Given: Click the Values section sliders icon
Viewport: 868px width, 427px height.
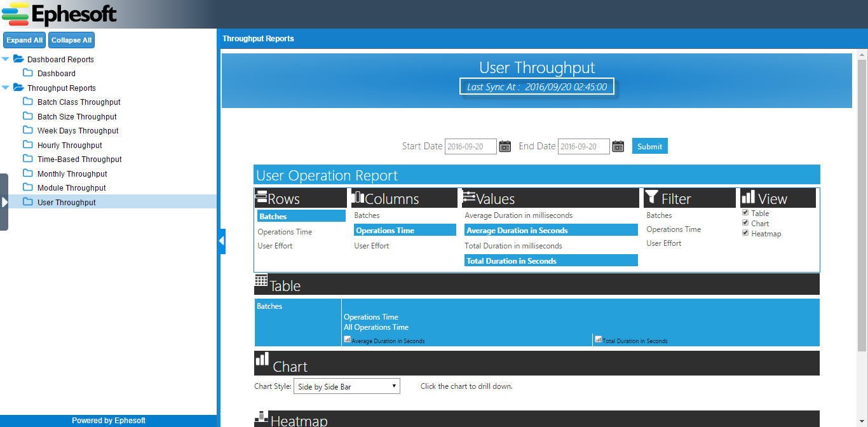Looking at the screenshot, I should point(469,196).
